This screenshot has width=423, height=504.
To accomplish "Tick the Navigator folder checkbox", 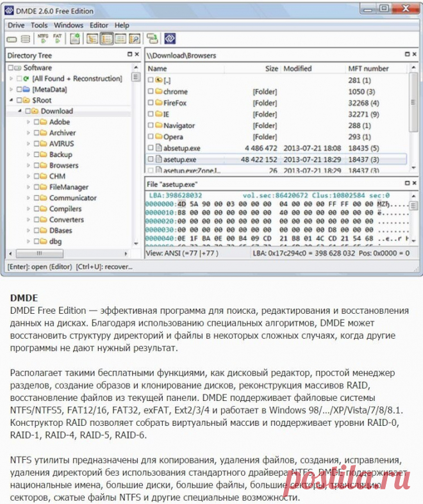I will (x=151, y=125).
